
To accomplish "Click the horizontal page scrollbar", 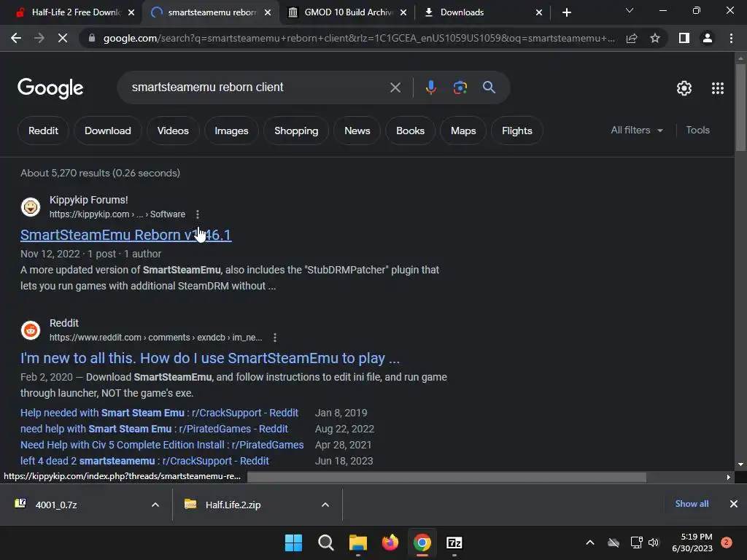I will pyautogui.click(x=447, y=477).
